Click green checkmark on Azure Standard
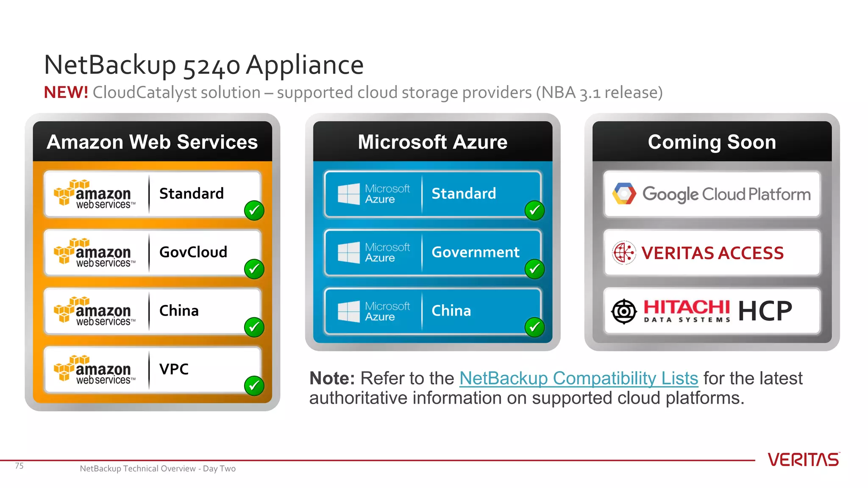 [x=534, y=210]
